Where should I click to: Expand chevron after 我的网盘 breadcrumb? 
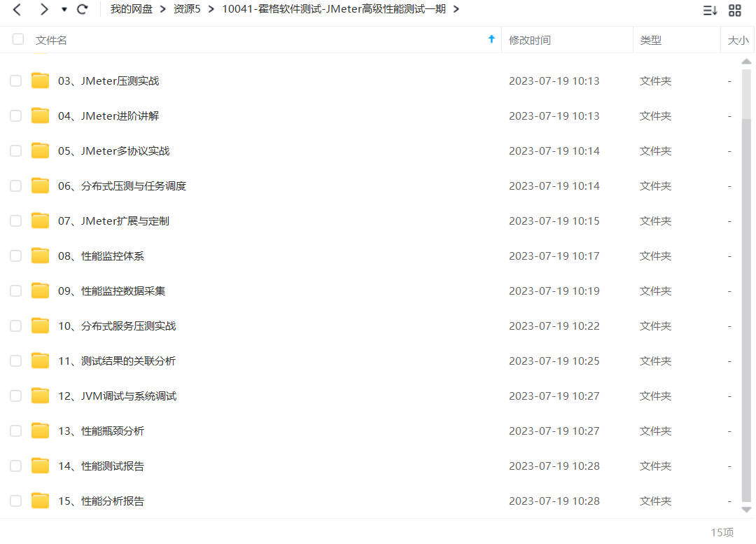(x=163, y=9)
